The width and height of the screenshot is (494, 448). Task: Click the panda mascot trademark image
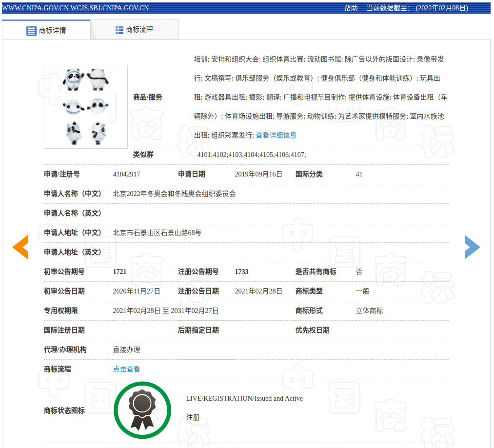point(85,106)
